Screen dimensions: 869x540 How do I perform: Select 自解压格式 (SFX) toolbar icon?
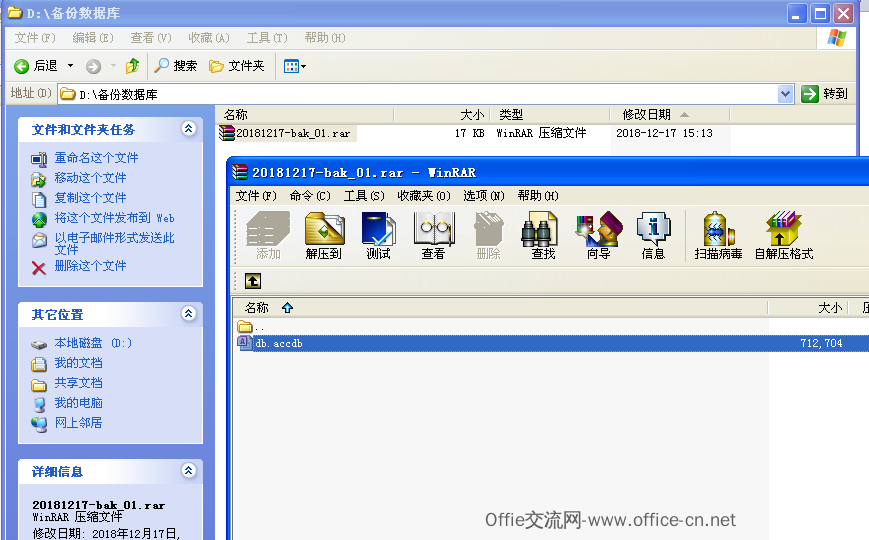tap(784, 236)
